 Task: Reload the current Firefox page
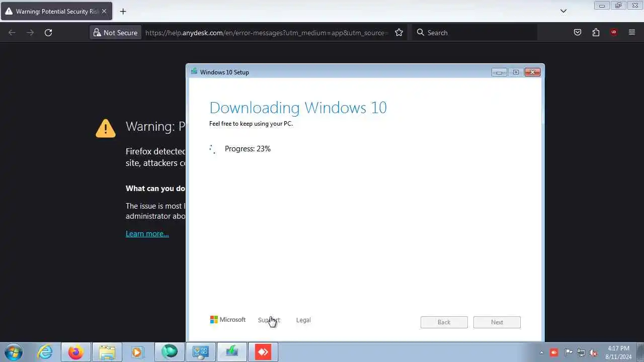click(x=48, y=33)
